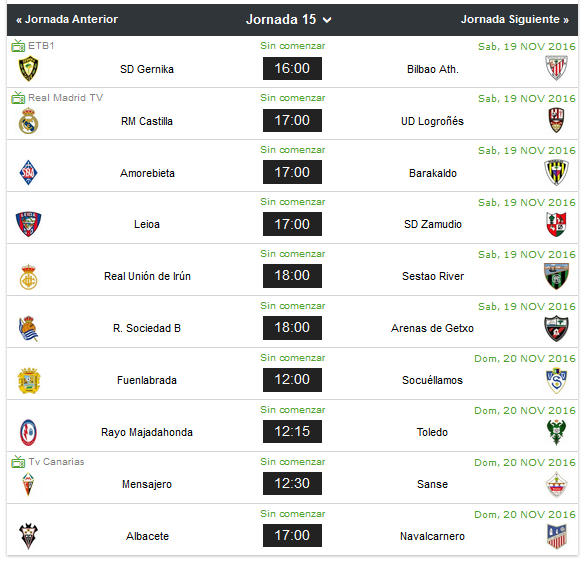Open the Bilbao Athletic crest icon
Viewport: 585px width, 561px height.
556,68
